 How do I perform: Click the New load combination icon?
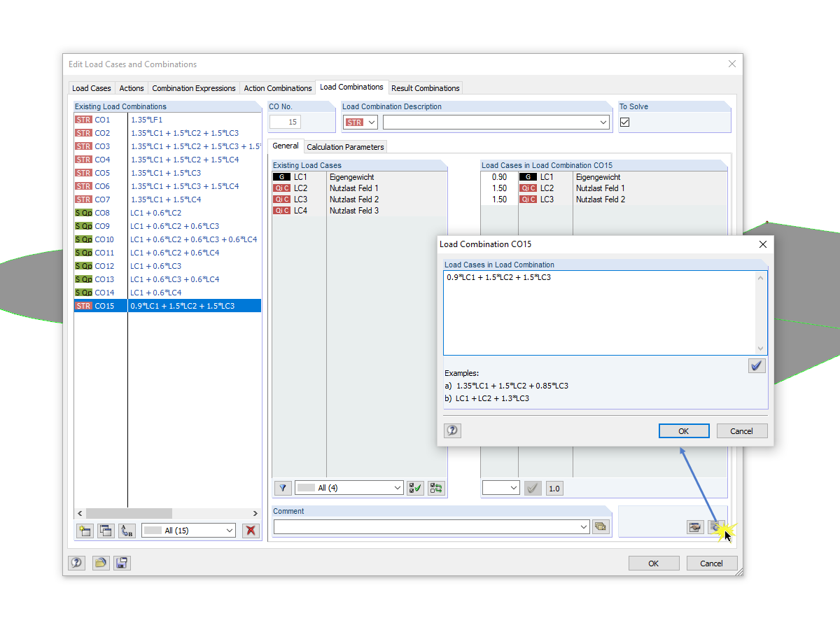tap(85, 531)
